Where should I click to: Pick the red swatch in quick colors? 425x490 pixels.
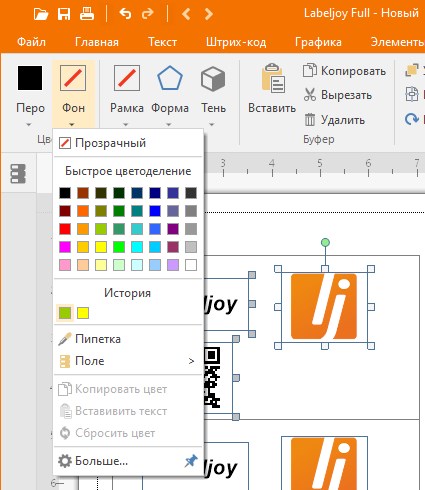[65, 229]
